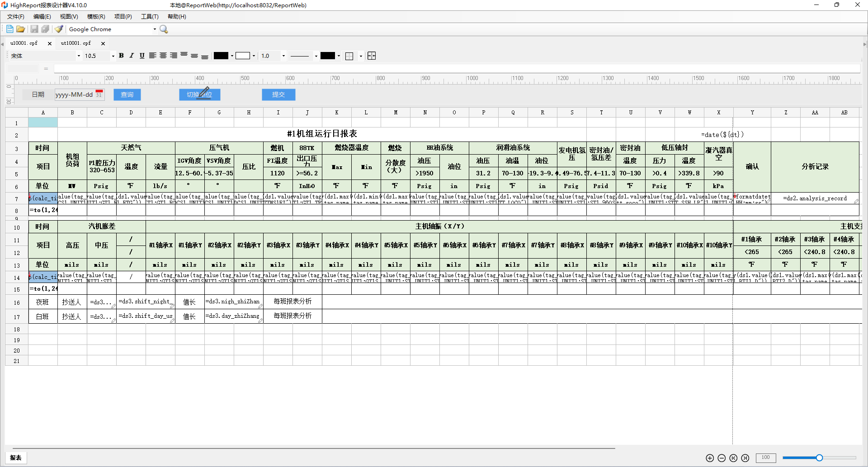The image size is (868, 467).
Task: Click the formula input bar
Action: (x=457, y=69)
